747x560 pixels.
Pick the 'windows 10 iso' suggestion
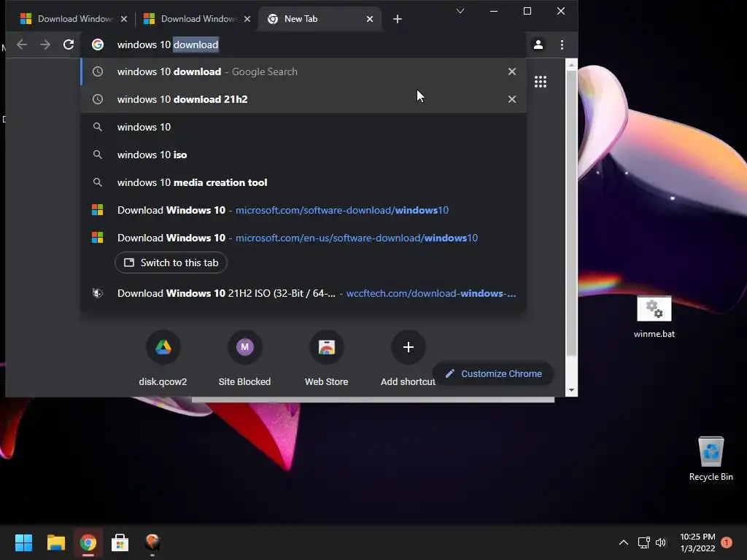[303, 155]
